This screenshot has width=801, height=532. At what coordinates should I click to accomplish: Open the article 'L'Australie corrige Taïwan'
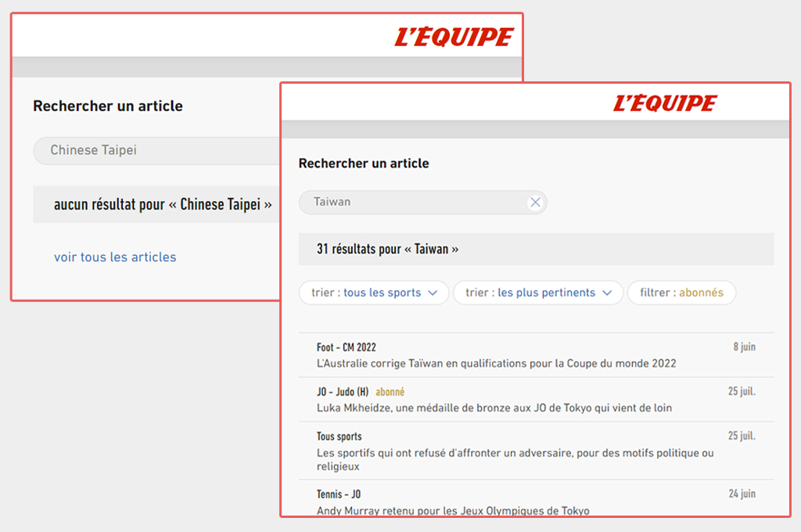tap(496, 364)
